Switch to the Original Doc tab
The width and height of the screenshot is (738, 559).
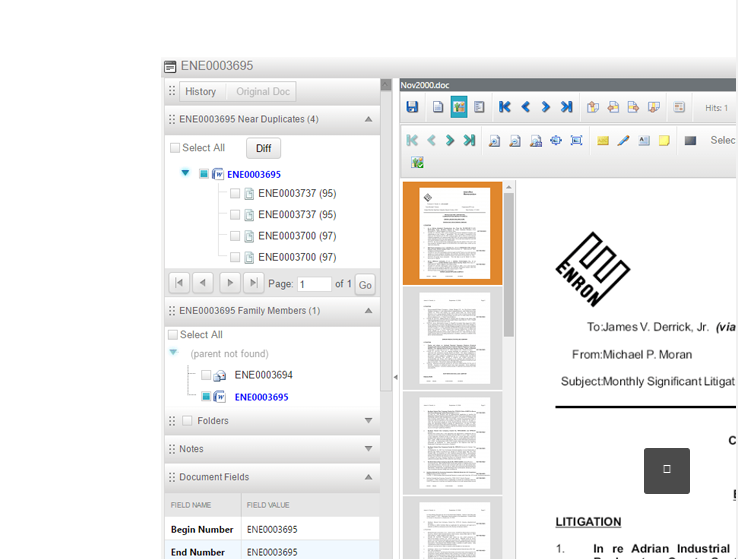[x=262, y=91]
